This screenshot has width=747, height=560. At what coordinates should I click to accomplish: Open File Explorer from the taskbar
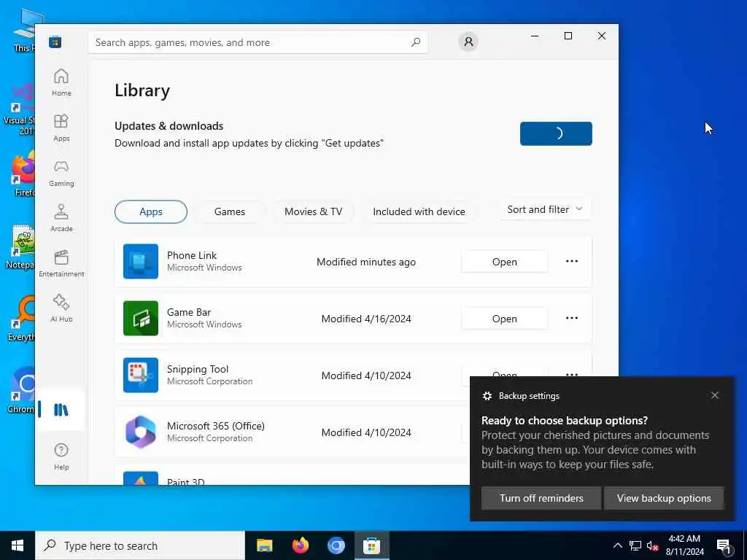[x=264, y=545]
